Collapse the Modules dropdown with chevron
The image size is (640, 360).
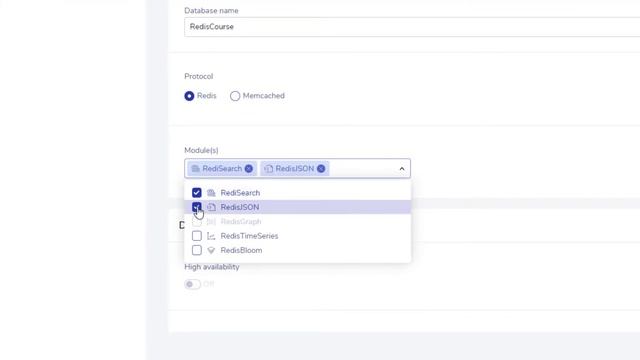[x=402, y=169]
